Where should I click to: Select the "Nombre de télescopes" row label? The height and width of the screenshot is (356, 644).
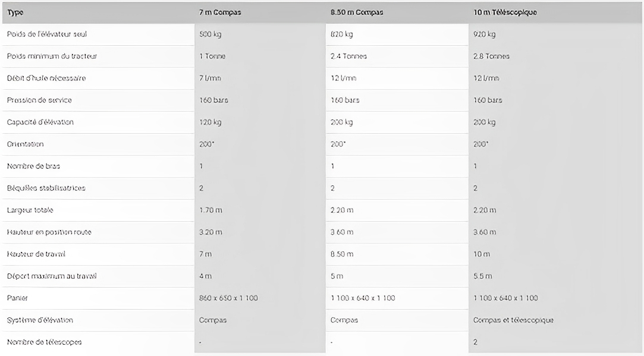(45, 342)
